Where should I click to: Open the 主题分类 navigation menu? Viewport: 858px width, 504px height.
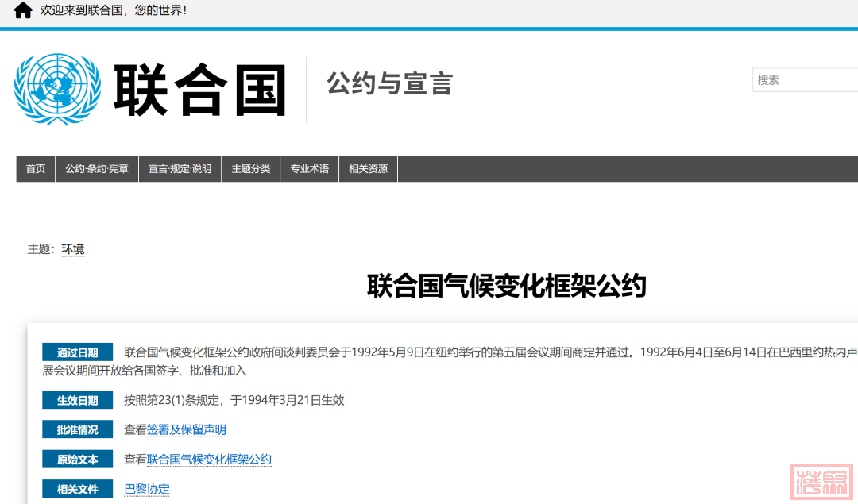[251, 169]
